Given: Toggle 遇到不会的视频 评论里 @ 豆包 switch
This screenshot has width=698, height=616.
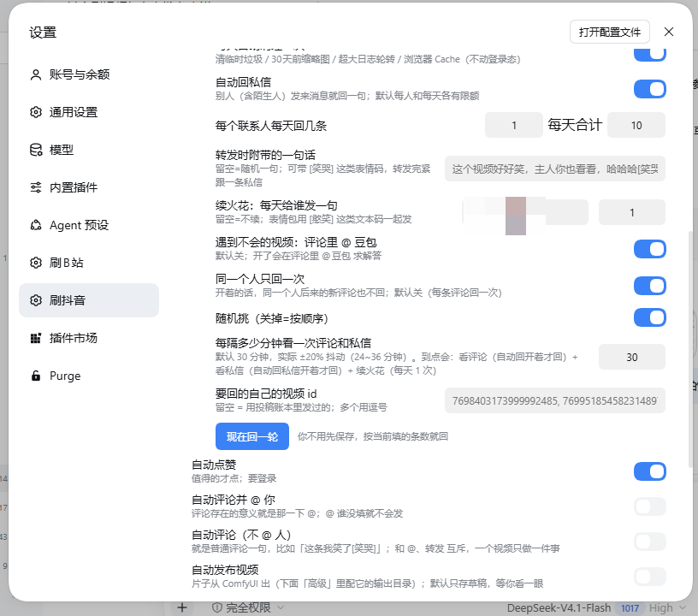Looking at the screenshot, I should (650, 249).
